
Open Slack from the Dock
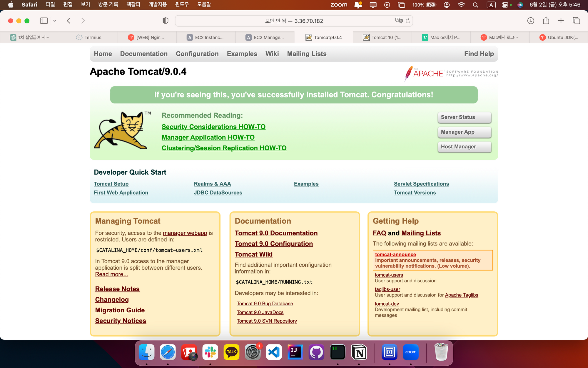[x=210, y=352]
